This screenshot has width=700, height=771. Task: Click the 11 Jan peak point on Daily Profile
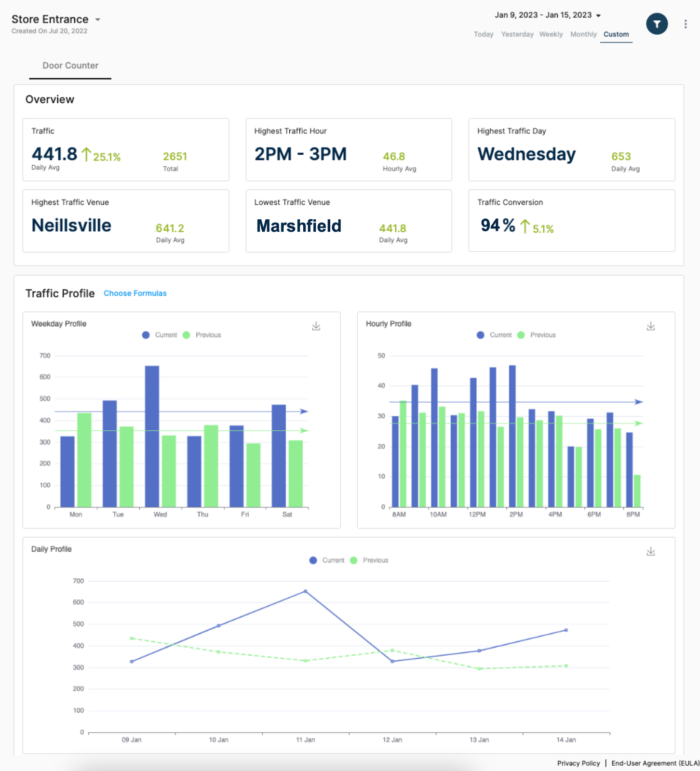pyautogui.click(x=306, y=591)
